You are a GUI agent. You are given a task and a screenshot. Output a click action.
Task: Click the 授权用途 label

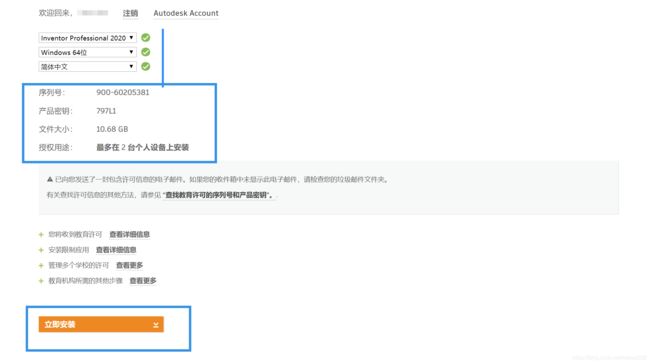pyautogui.click(x=56, y=147)
